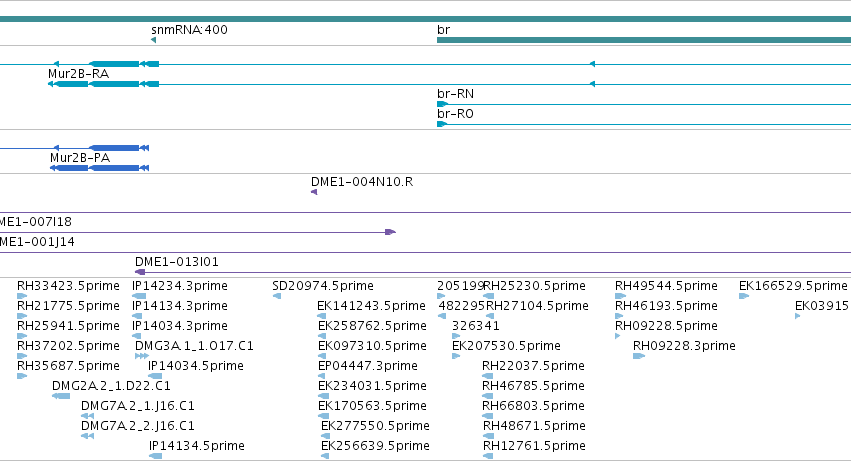This screenshot has height=461, width=851.
Task: Click the DME1-004N10.R arrow glyph
Action: [x=314, y=192]
